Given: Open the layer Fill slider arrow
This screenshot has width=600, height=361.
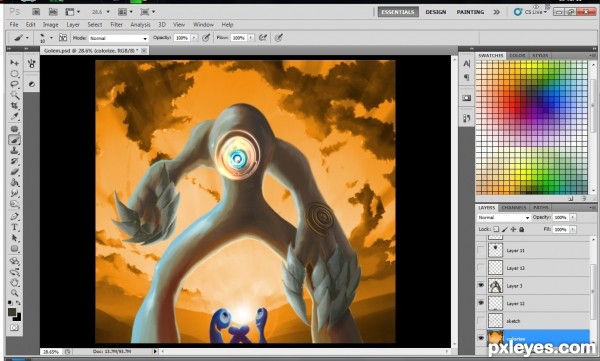Looking at the screenshot, I should tap(573, 229).
